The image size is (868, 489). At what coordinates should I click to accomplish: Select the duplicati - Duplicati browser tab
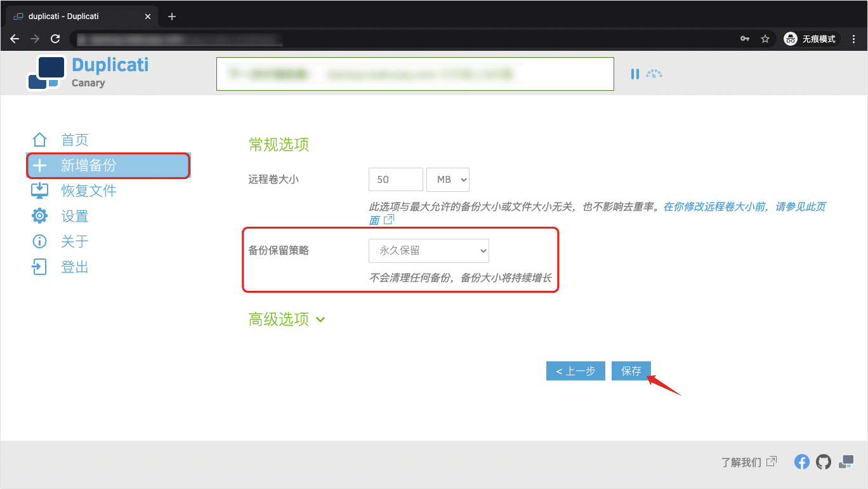tap(82, 17)
